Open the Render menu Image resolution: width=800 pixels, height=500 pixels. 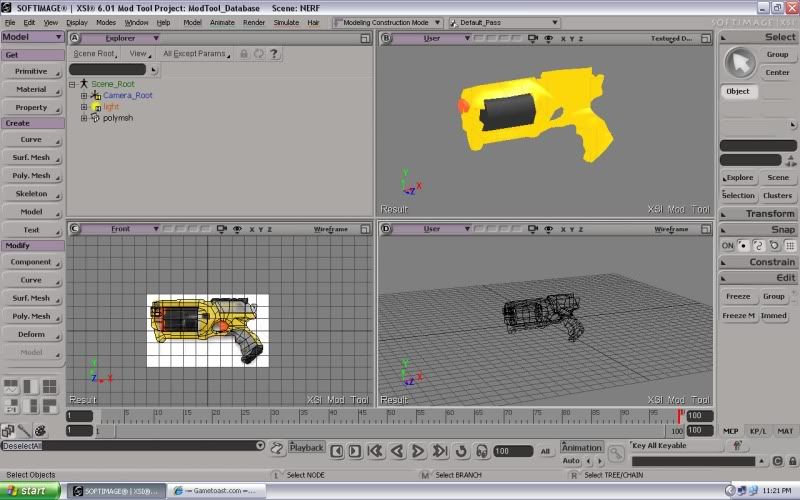(254, 22)
